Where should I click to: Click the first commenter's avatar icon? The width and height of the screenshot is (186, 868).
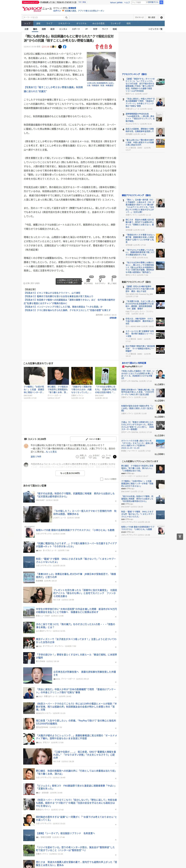26,446
